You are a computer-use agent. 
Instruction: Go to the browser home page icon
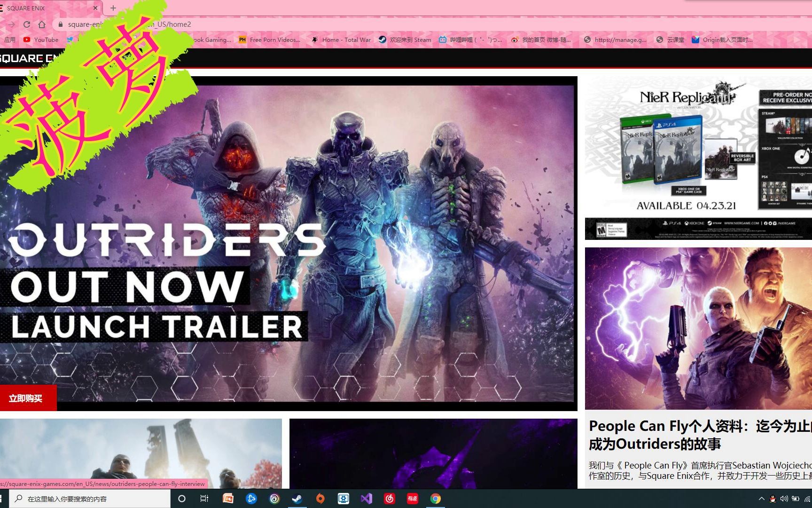[42, 24]
